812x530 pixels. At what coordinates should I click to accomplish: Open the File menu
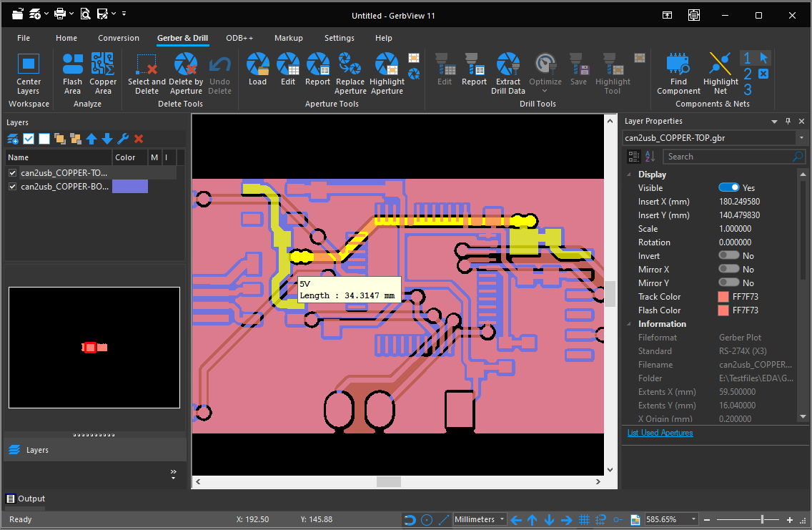(x=24, y=38)
